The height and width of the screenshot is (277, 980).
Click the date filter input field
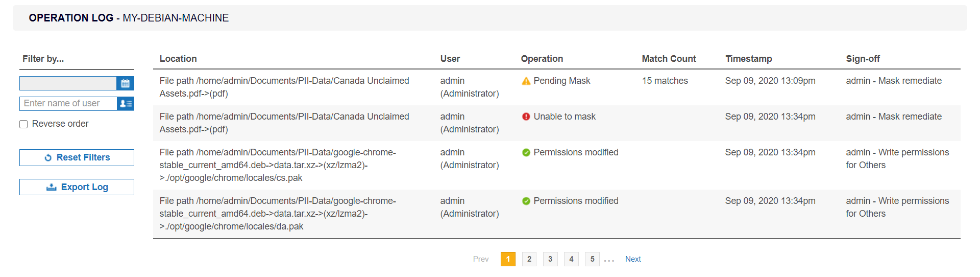pos(68,83)
